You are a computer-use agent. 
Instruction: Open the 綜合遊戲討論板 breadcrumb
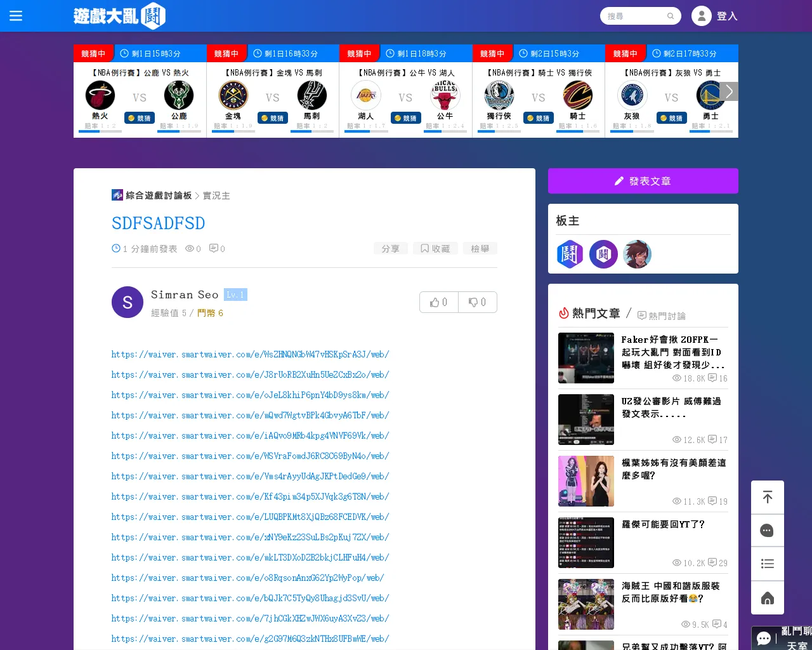[158, 196]
